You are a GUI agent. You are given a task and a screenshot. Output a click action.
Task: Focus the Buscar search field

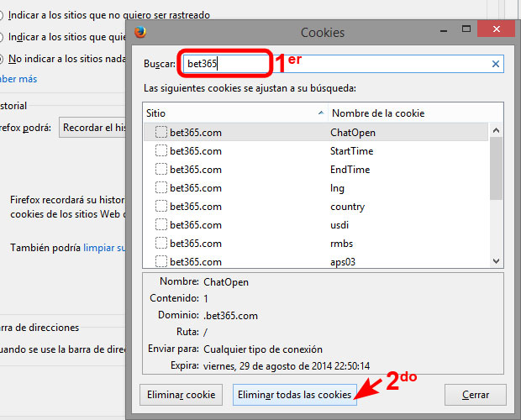[x=343, y=64]
